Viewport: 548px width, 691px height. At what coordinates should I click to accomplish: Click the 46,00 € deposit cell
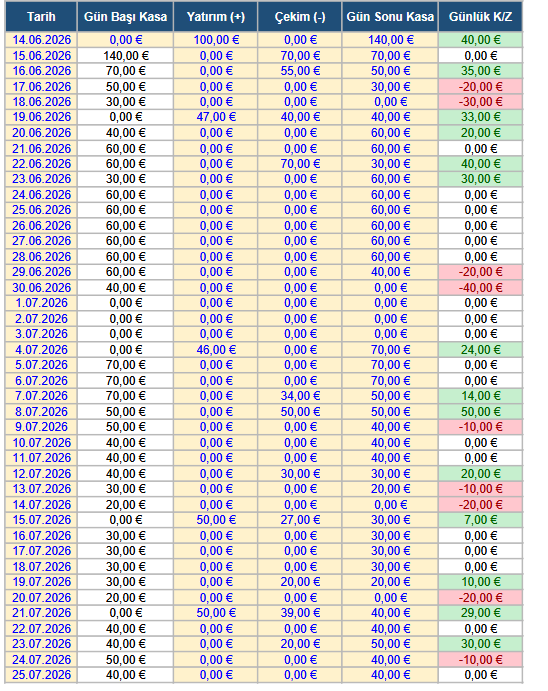[x=215, y=350]
